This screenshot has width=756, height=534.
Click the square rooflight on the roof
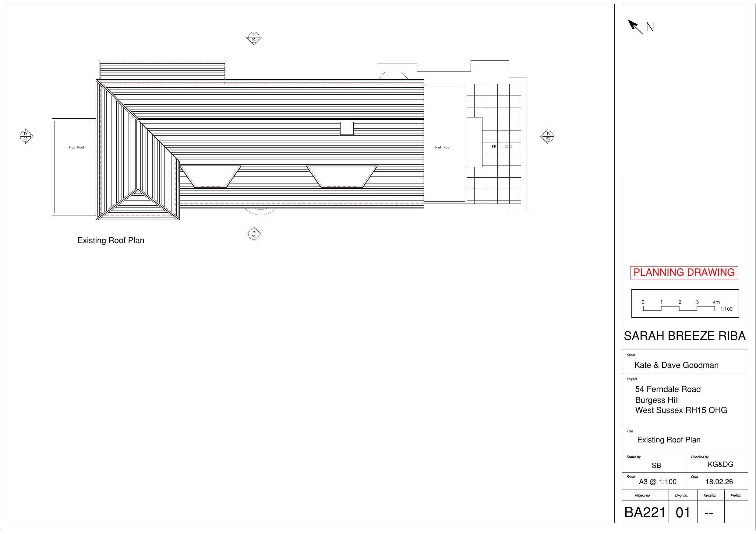coord(346,128)
